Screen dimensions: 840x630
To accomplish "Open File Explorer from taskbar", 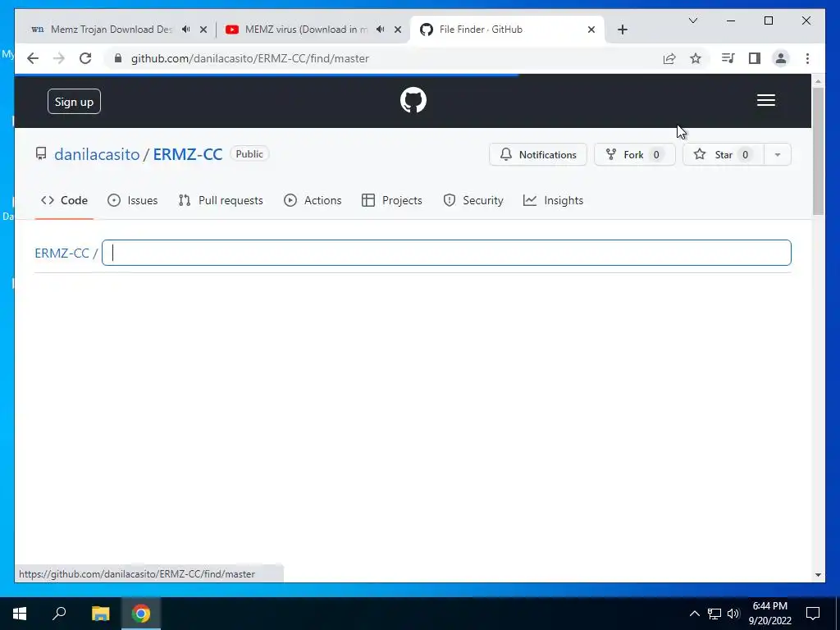I will point(101,614).
